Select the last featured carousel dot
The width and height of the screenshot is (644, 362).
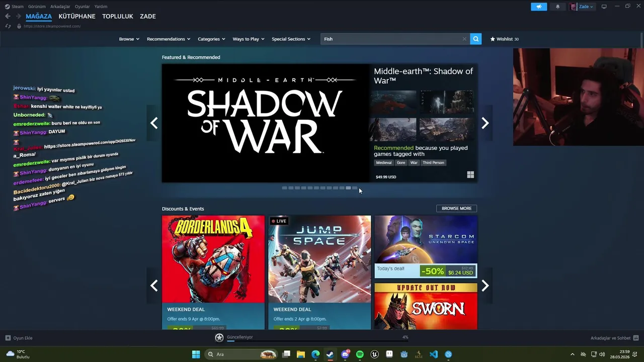tap(355, 188)
